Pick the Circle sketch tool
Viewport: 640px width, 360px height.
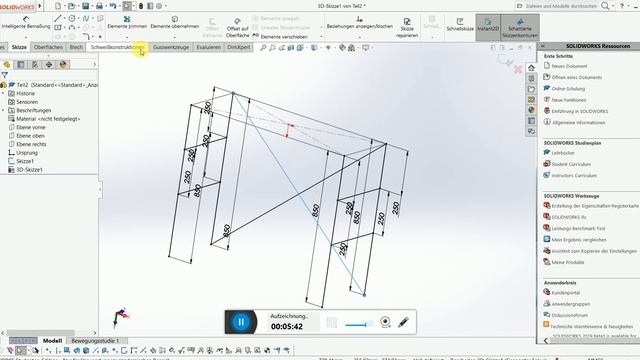[72, 18]
